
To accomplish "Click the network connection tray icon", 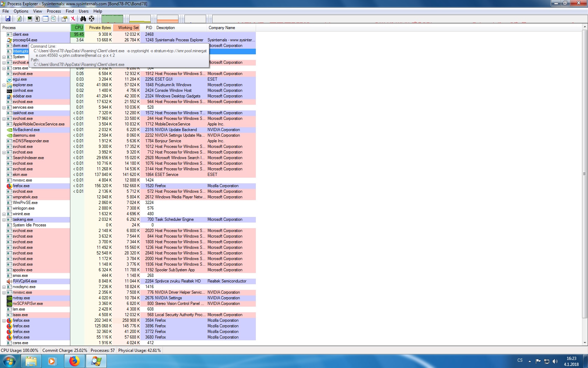I will click(x=546, y=361).
